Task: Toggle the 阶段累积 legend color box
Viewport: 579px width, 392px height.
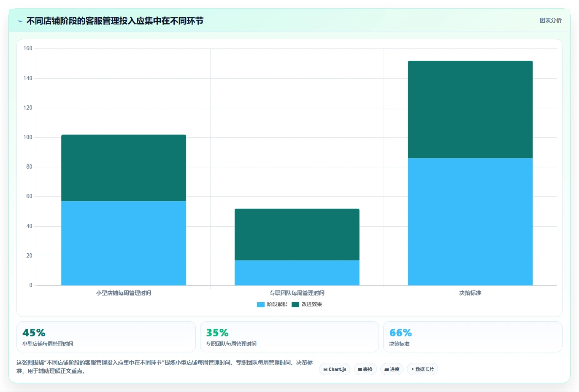Action: 260,304
